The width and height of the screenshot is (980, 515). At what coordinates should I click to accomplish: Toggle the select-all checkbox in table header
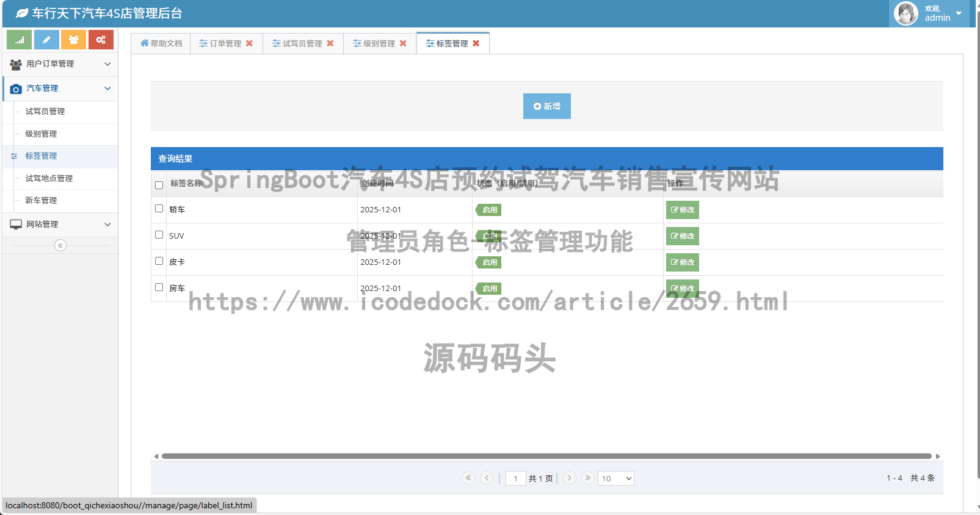[159, 185]
